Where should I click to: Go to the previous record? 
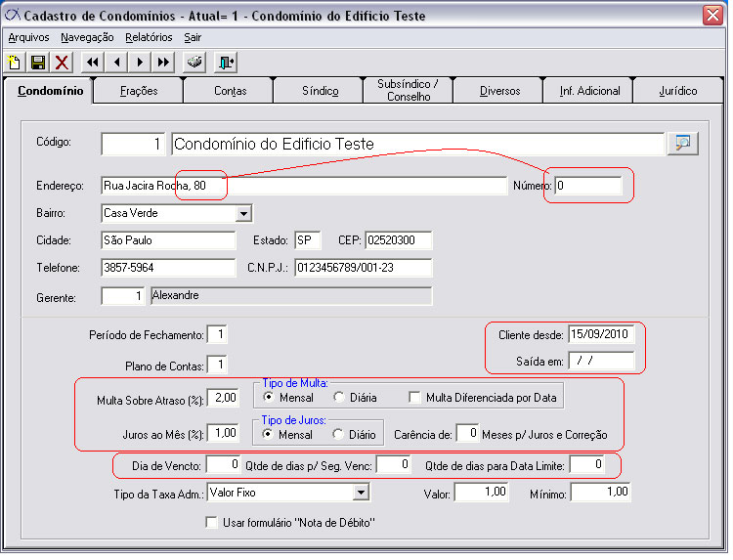(116, 63)
